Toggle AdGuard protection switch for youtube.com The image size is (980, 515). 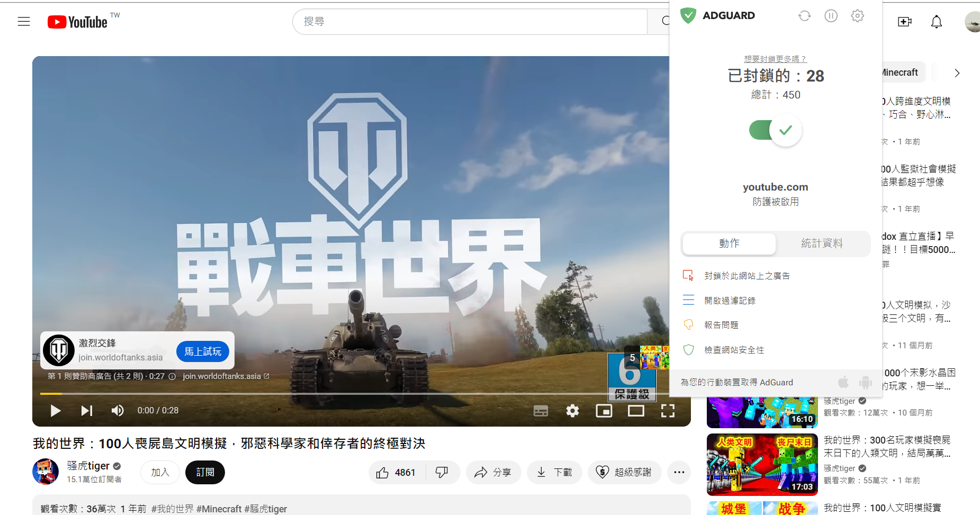pos(775,130)
